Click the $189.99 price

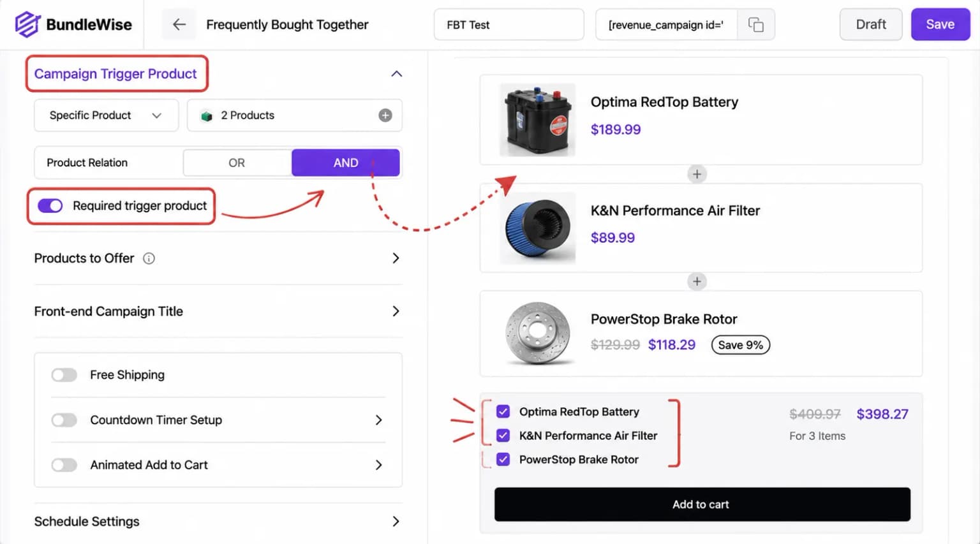616,129
